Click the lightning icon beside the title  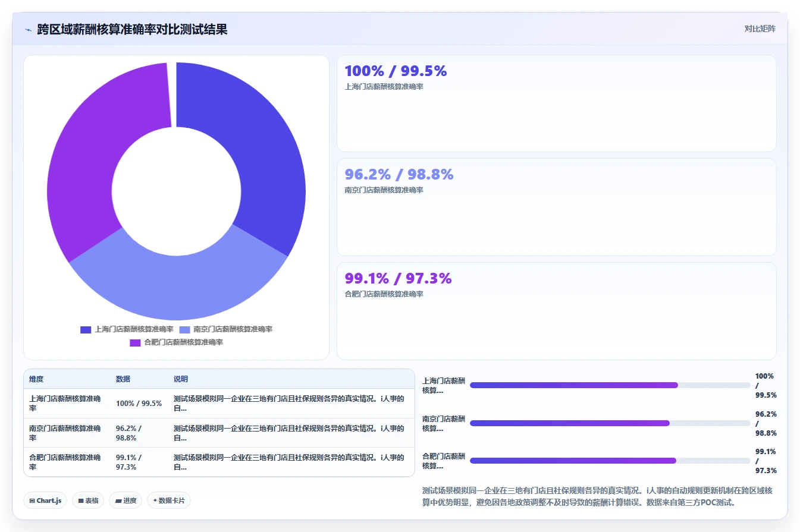click(29, 30)
